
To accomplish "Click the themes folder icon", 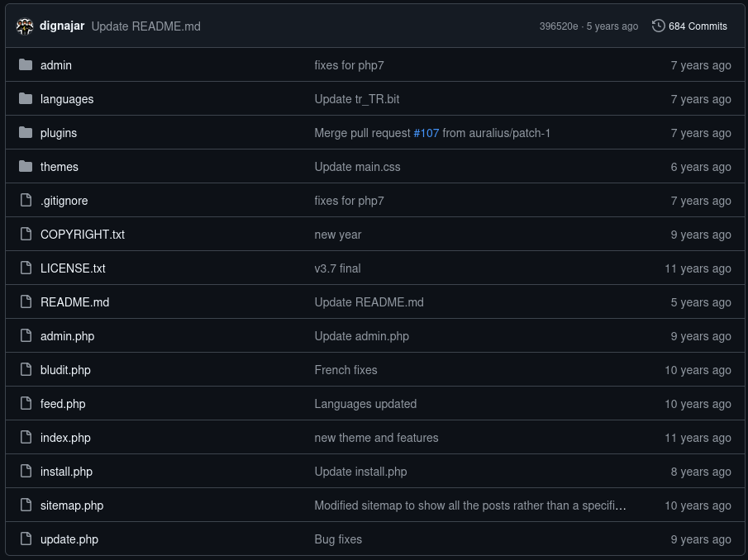I will pos(26,166).
